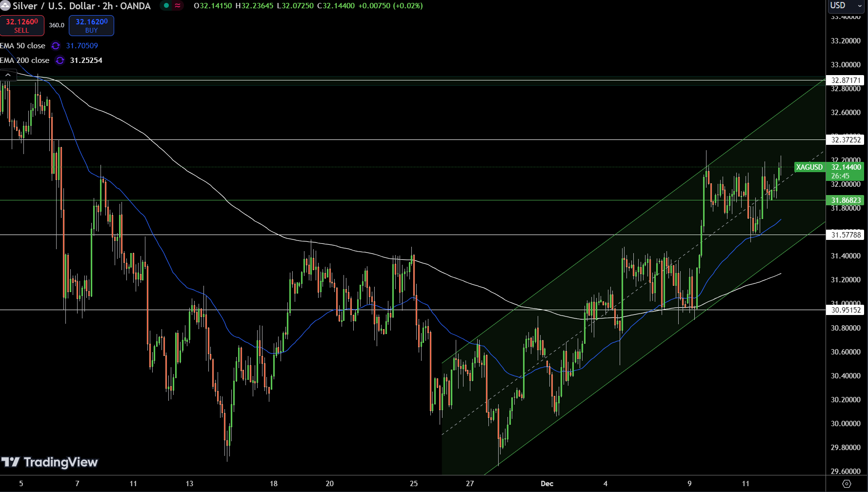This screenshot has height=492, width=868.
Task: Click the change value +0.00750 (+0.02%)
Action: click(x=390, y=6)
